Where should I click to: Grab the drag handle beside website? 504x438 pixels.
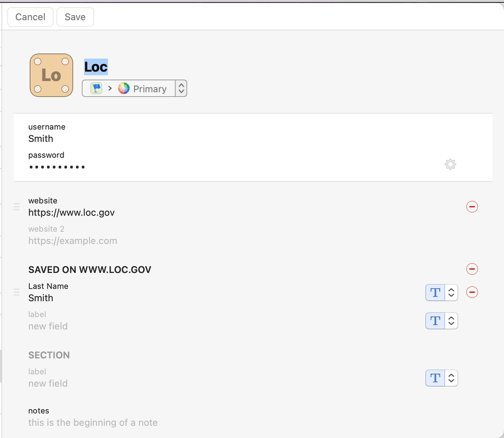(x=17, y=207)
